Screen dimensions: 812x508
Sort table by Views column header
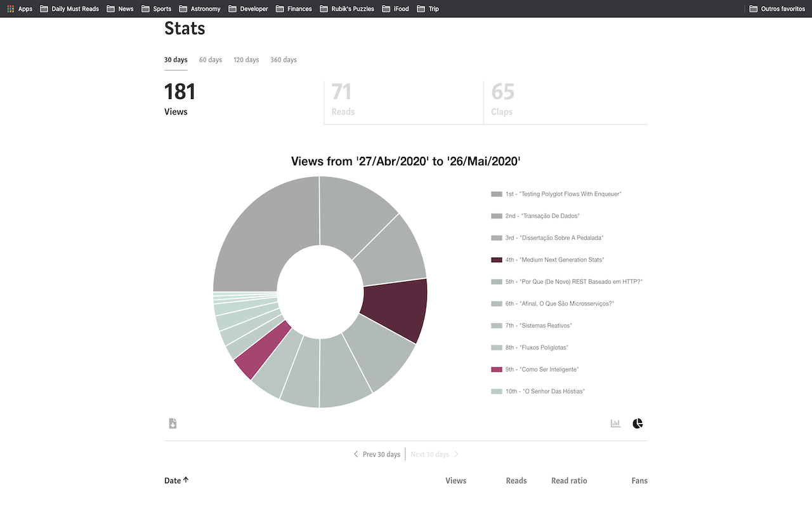click(x=455, y=481)
